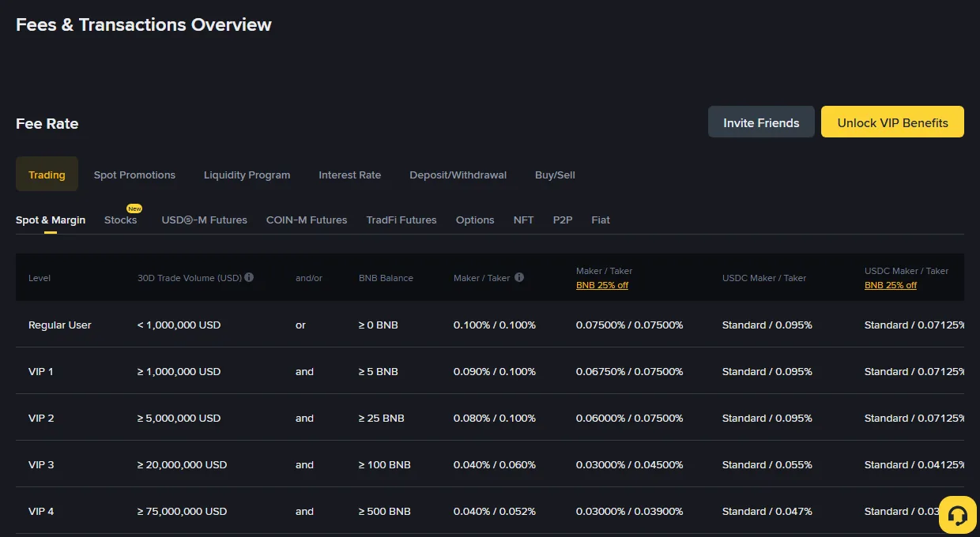Image resolution: width=980 pixels, height=537 pixels.
Task: Click BNB 25% off link under USDC Maker / Taker
Action: click(x=891, y=285)
